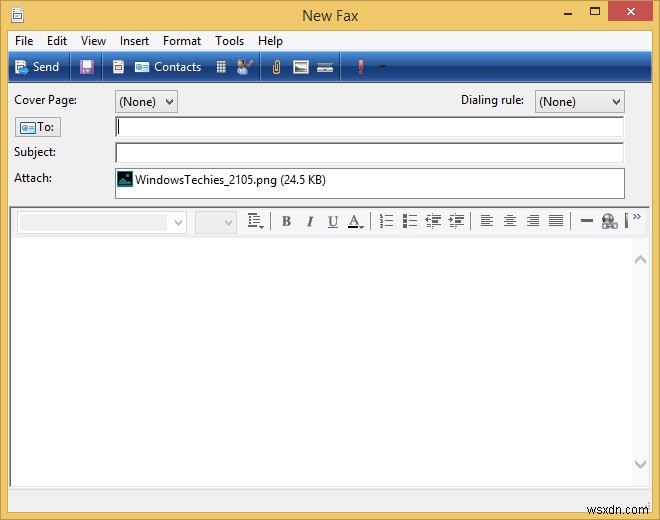Screen dimensions: 660x520
Task: Click the message body scroll down arrow
Action: 640,464
